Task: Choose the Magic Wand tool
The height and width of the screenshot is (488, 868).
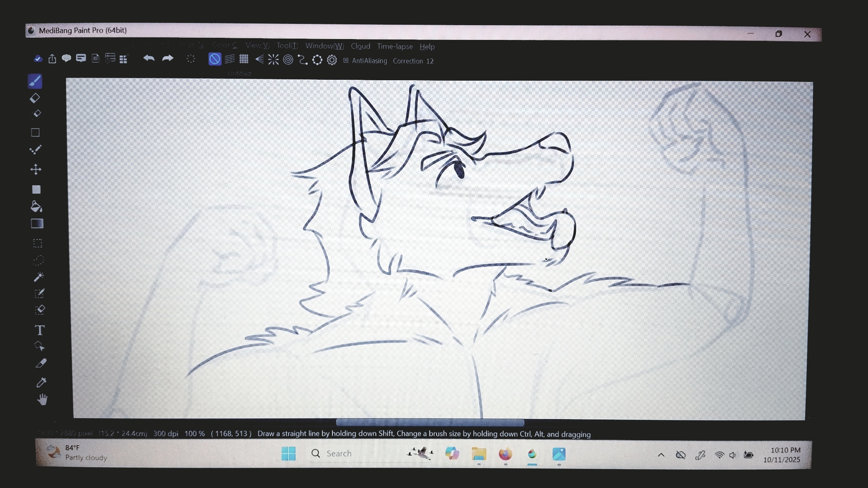Action: tap(39, 277)
